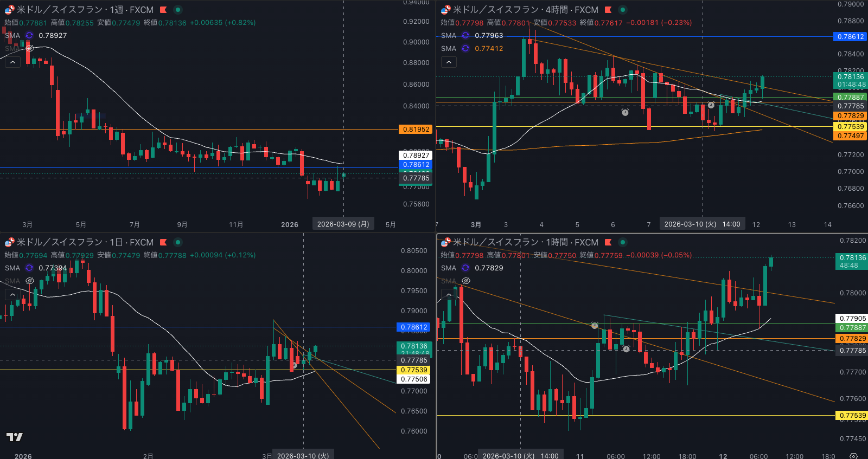
Task: Collapse the indicator legend on the weekly chart
Action: (12, 62)
